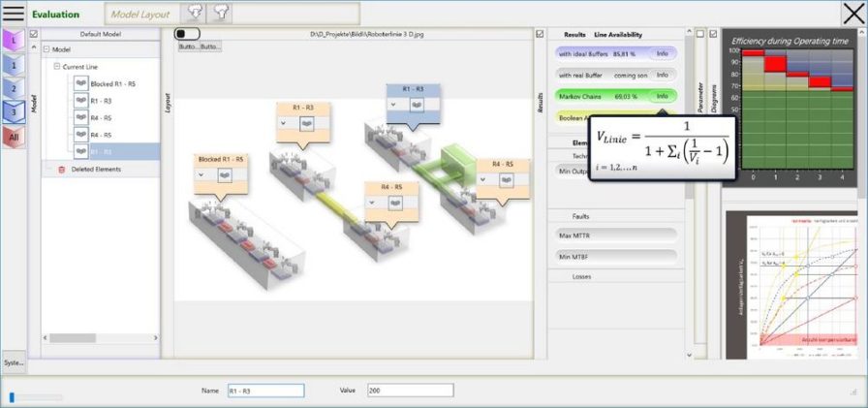Open the Syste... tab at bottom left

(x=14, y=363)
